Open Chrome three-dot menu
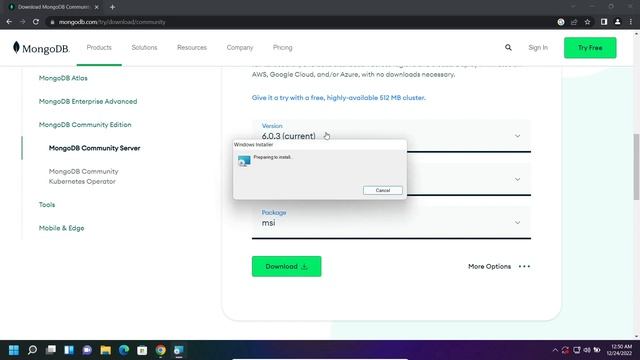Screen dimensions: 640x360 (x=631, y=22)
